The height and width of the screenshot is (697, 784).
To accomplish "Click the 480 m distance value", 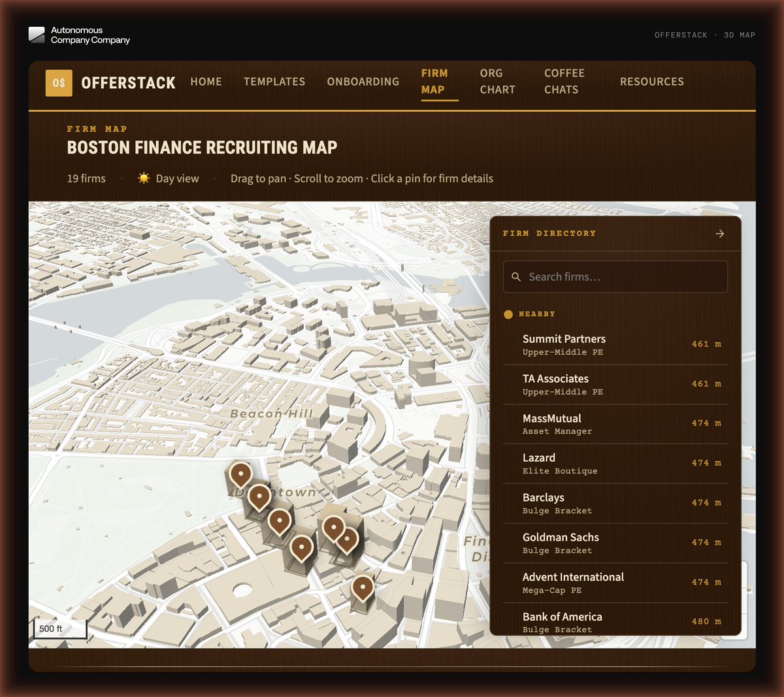I will pyautogui.click(x=706, y=621).
